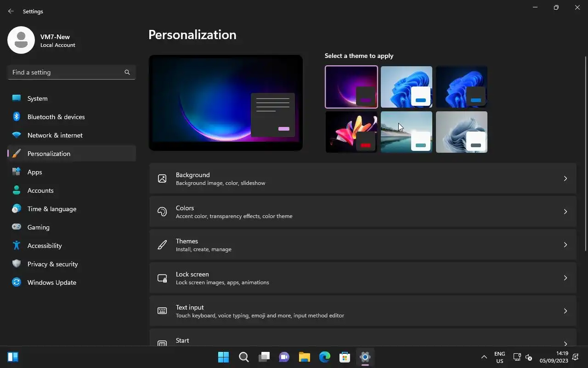Open Lock screen images, apps, animations
Image resolution: width=588 pixels, height=368 pixels.
coord(363,278)
